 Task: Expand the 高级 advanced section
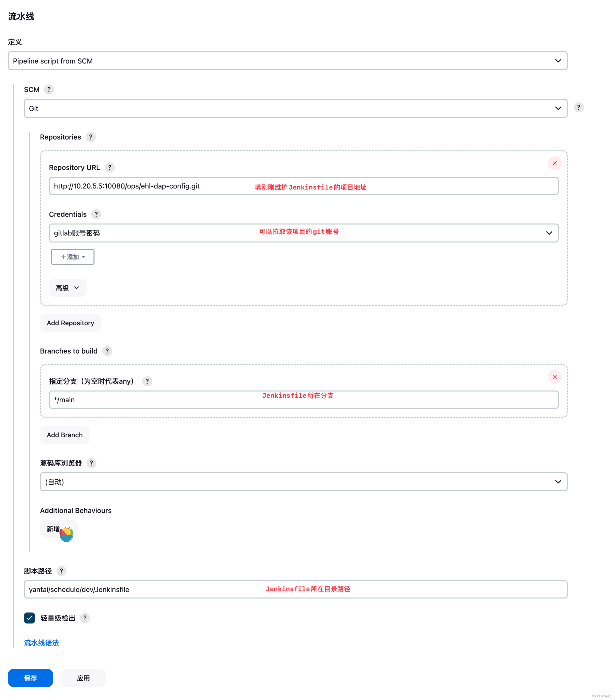coord(67,288)
